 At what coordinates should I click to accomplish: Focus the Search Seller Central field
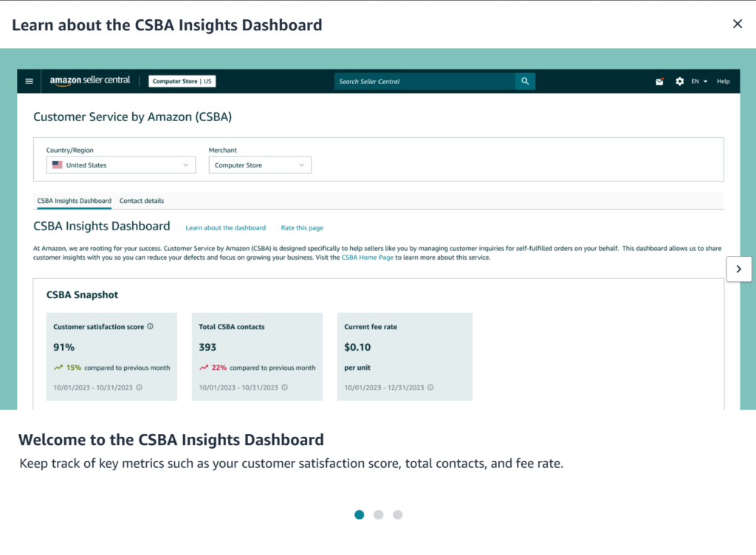(425, 81)
